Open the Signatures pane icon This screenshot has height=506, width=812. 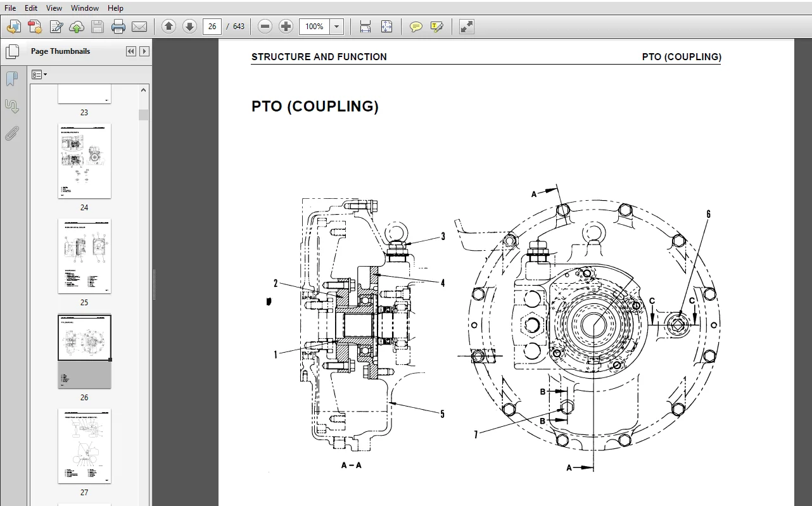point(12,106)
